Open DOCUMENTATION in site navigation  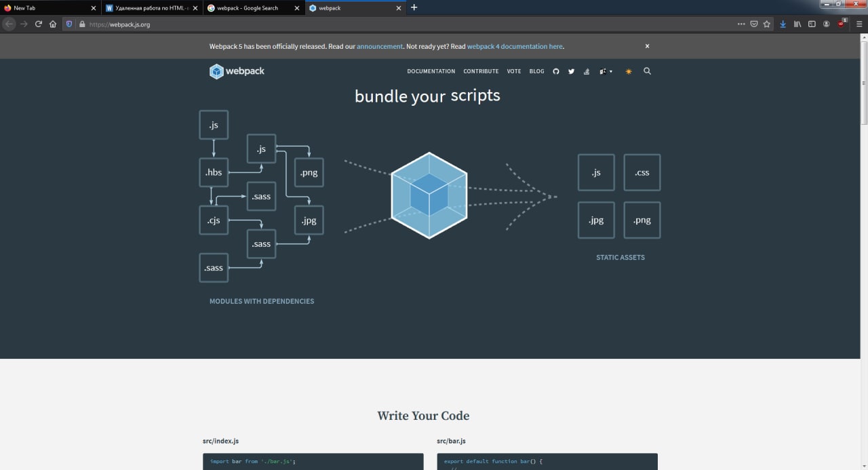(431, 71)
